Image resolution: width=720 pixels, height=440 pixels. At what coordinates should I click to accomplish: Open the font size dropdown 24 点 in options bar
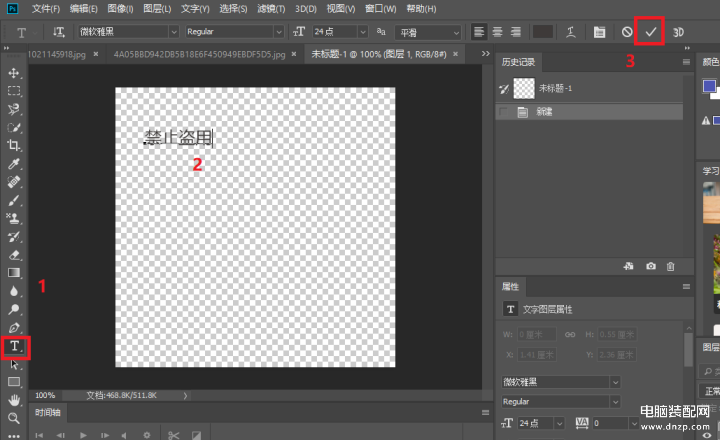pyautogui.click(x=363, y=32)
